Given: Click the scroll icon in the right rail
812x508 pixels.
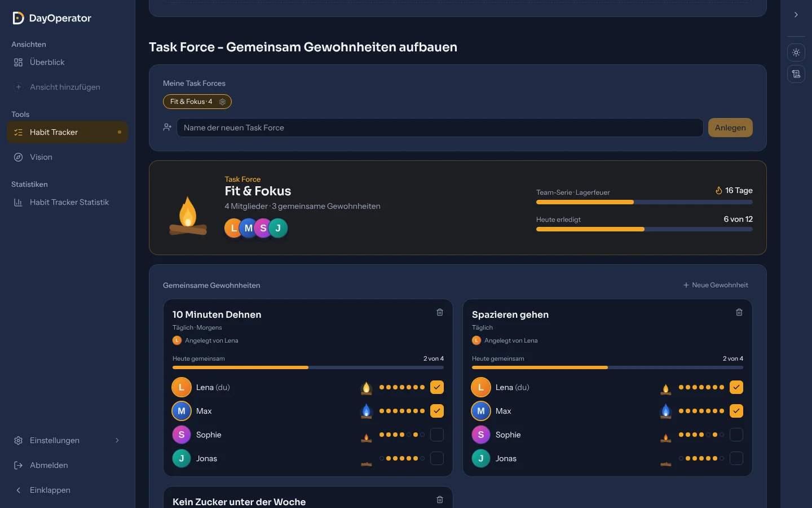Looking at the screenshot, I should coord(796,74).
